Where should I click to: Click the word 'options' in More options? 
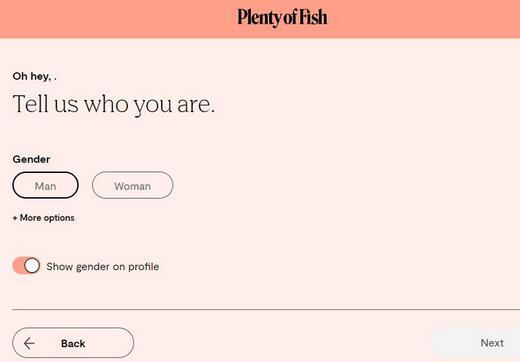tap(59, 218)
